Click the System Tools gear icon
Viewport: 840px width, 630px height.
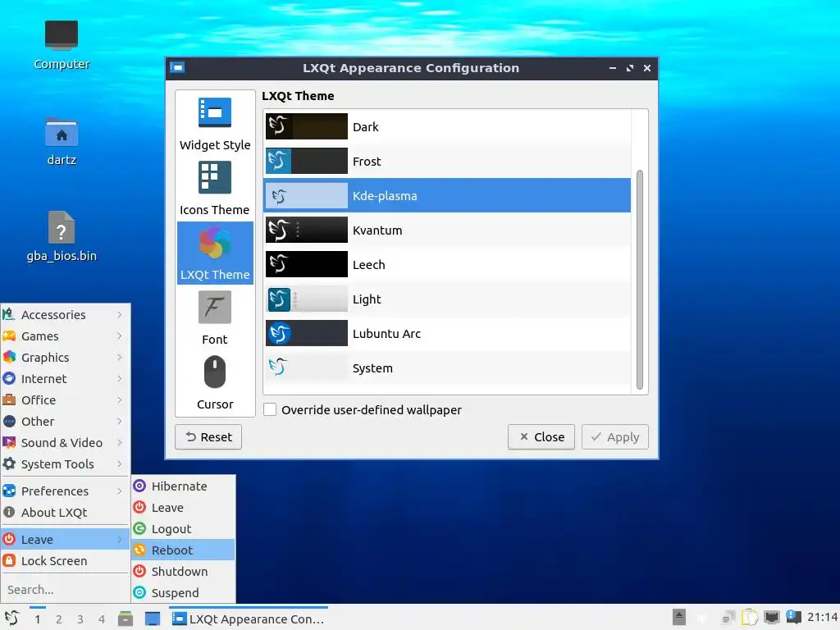point(9,464)
